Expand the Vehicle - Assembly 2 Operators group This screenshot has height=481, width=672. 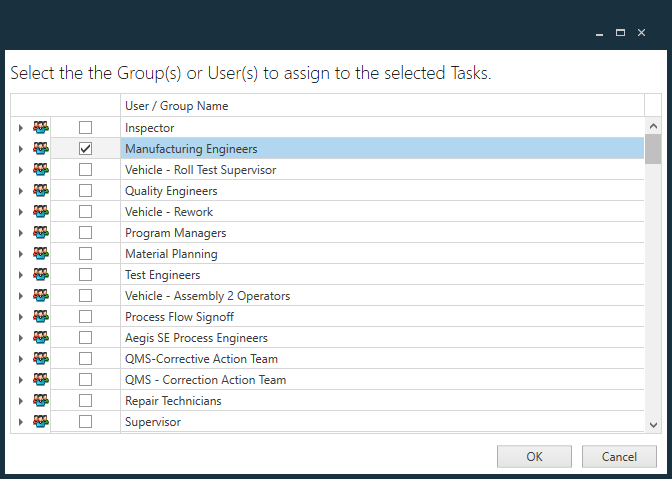tap(20, 296)
